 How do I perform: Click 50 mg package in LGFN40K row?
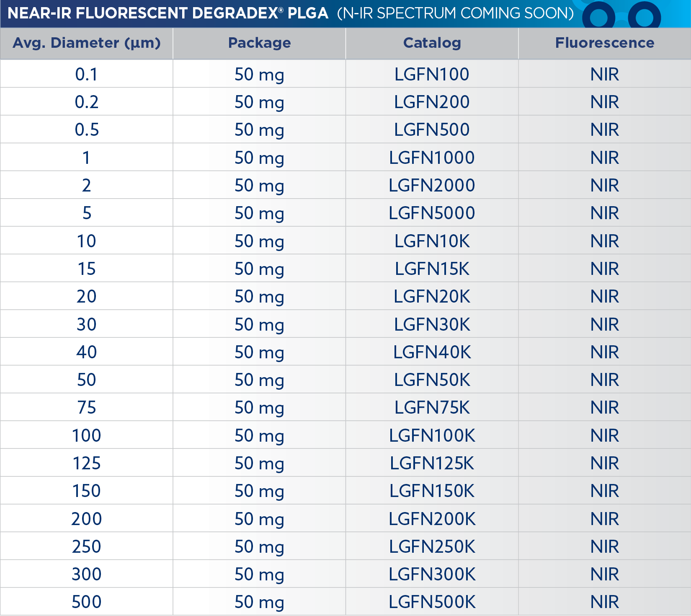click(x=259, y=353)
